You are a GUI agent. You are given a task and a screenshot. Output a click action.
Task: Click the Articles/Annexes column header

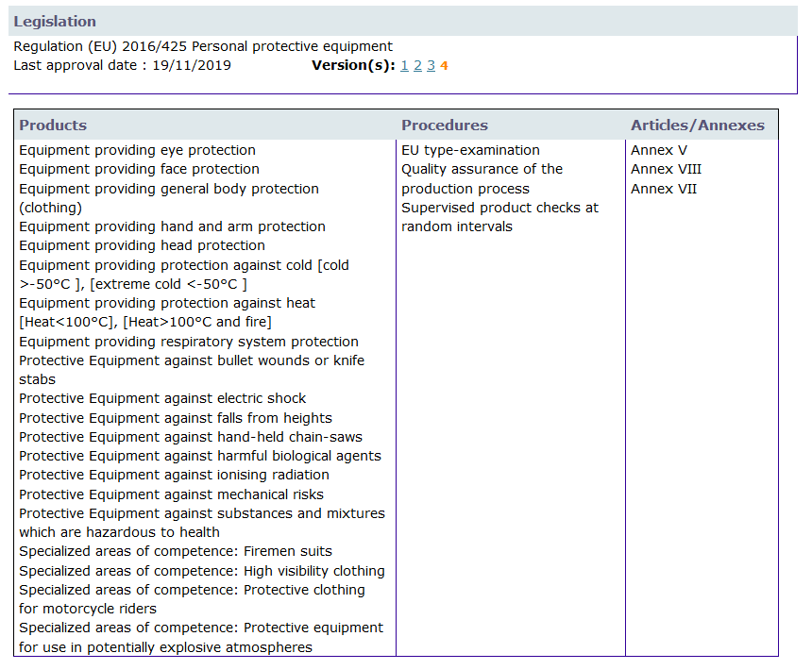pyautogui.click(x=698, y=126)
